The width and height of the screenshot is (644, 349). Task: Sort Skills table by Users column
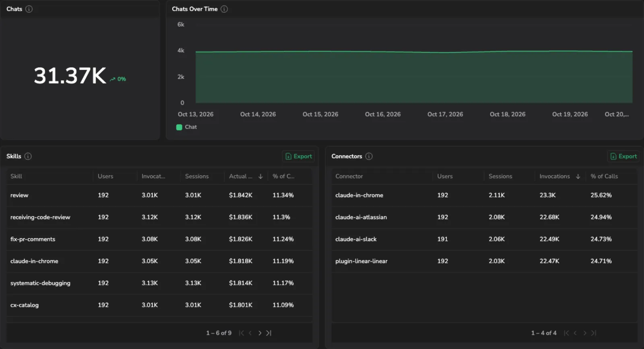(x=105, y=176)
